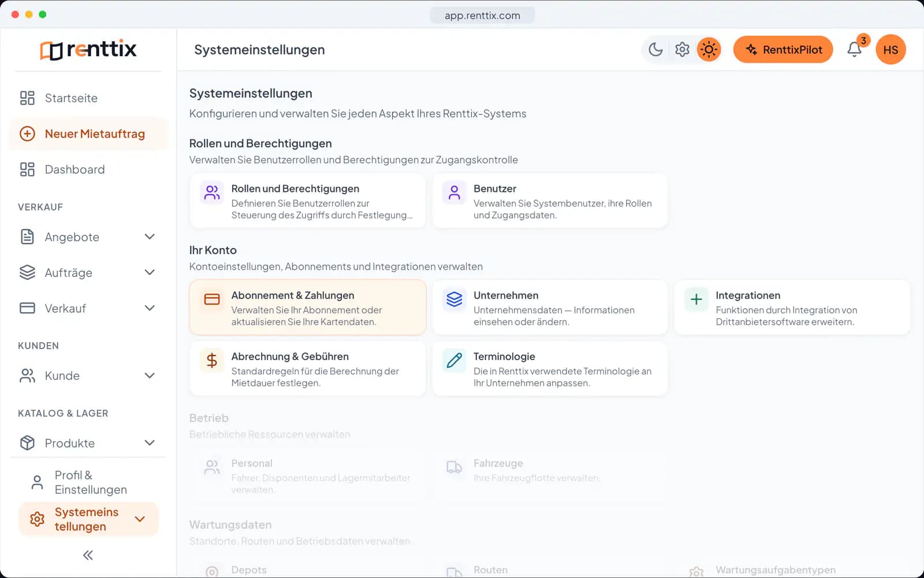The width and height of the screenshot is (924, 578).
Task: Create a Neuer Mietauftrag
Action: coord(88,134)
